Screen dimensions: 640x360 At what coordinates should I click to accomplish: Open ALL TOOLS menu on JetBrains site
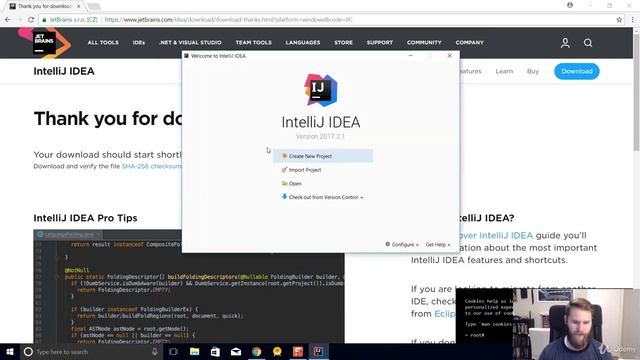pyautogui.click(x=103, y=42)
